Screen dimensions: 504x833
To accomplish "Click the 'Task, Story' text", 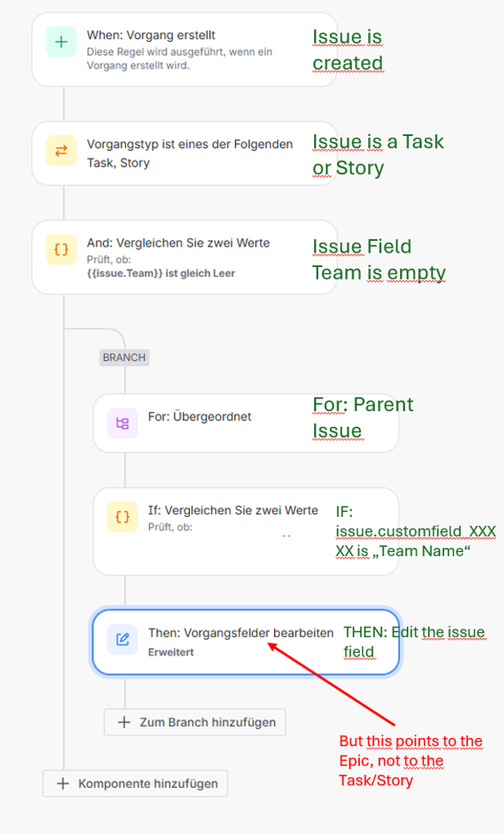I will [118, 163].
